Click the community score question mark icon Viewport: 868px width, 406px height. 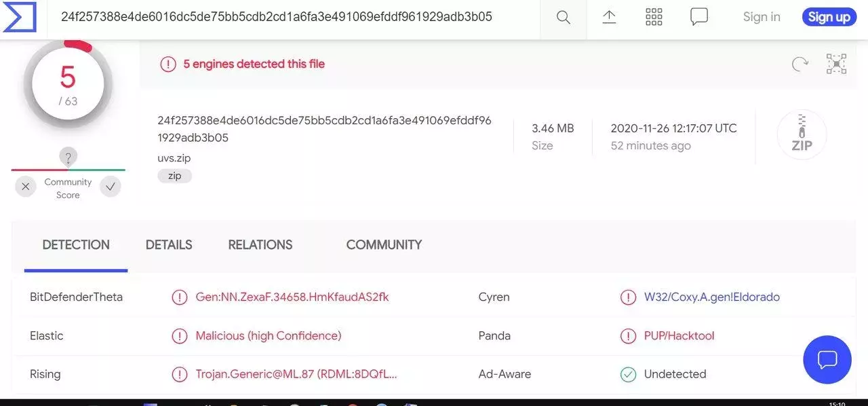68,158
